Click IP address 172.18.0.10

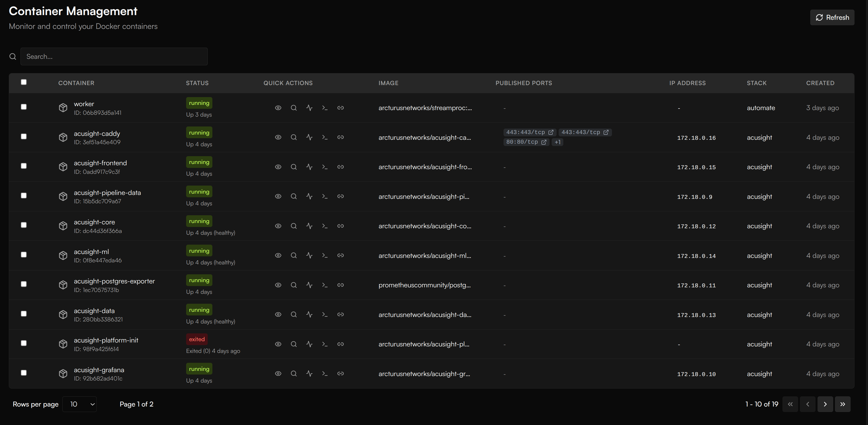(696, 374)
